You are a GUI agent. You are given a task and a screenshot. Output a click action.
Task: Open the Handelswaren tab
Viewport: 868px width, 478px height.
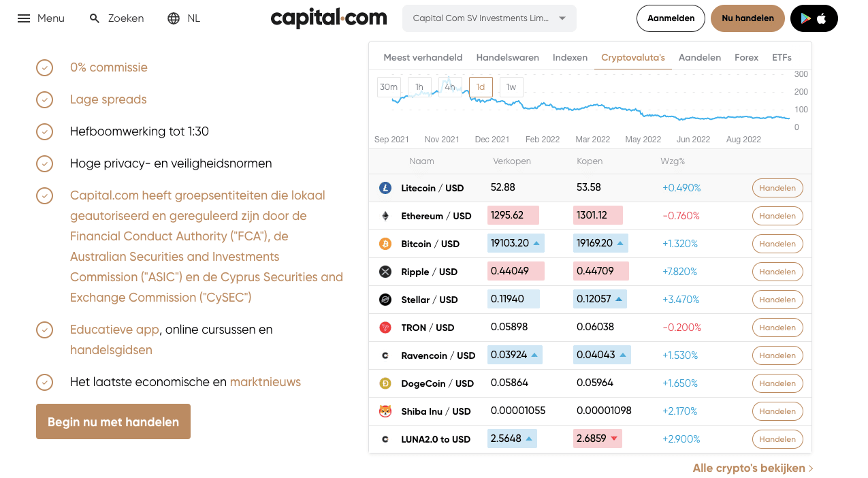pos(507,57)
